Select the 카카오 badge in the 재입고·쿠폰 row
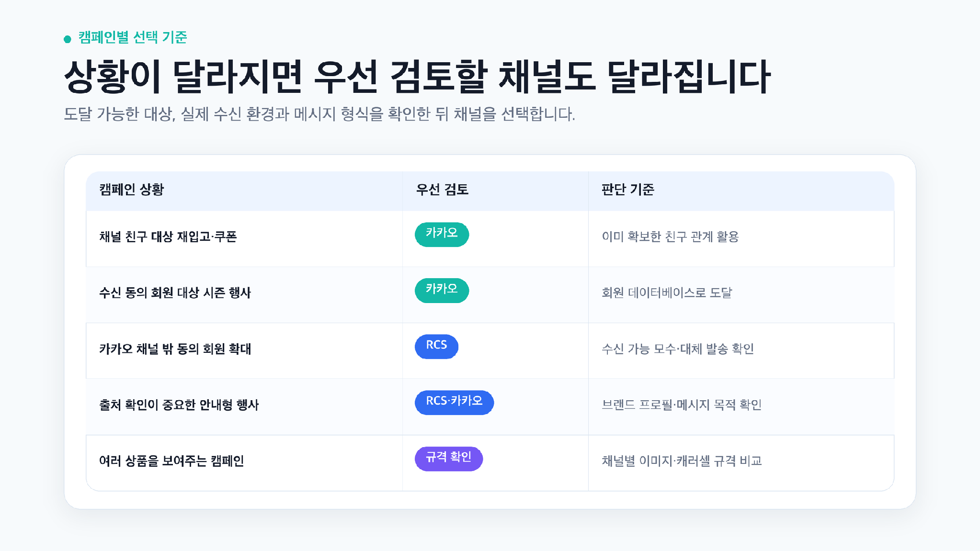This screenshot has height=551, width=980. pos(442,235)
